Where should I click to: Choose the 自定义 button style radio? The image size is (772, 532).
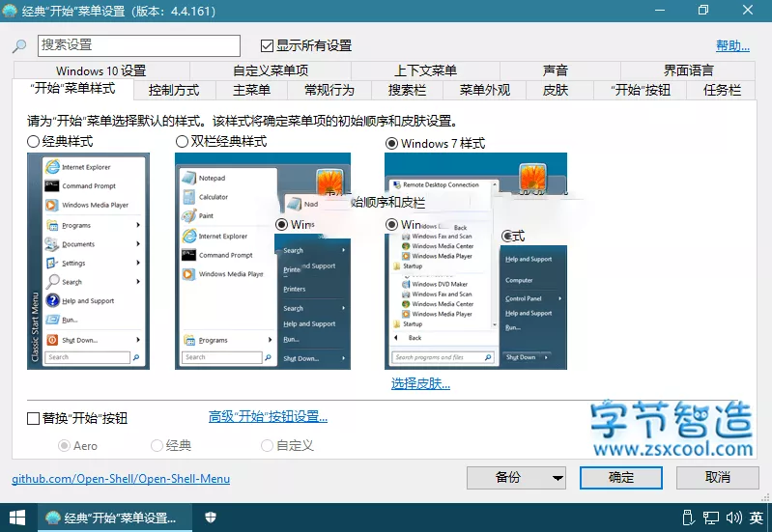267,446
